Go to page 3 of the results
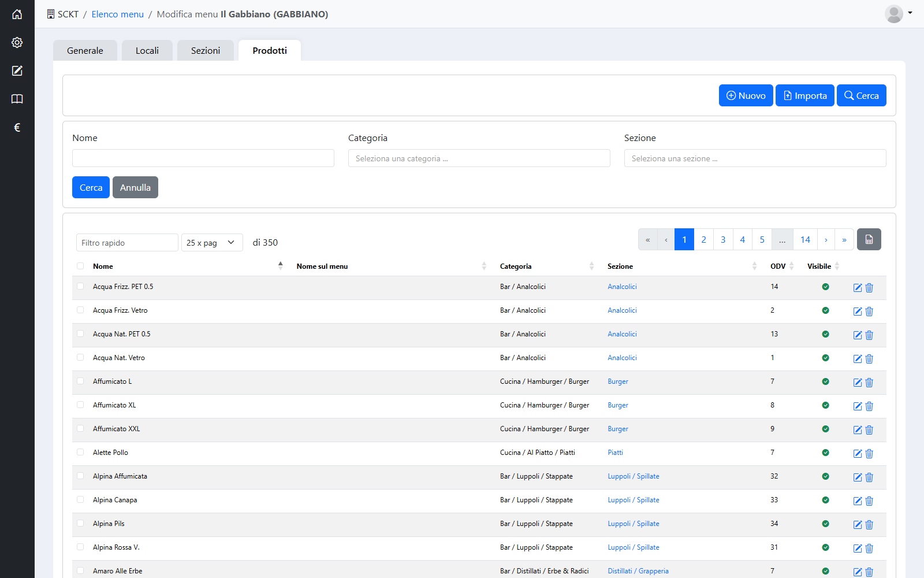The width and height of the screenshot is (924, 578). click(x=723, y=239)
